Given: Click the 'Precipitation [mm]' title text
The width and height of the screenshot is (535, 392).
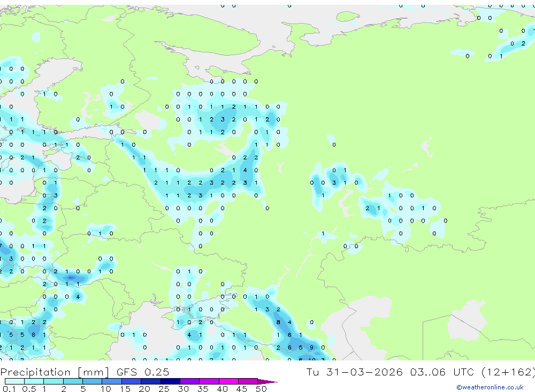Looking at the screenshot, I should tap(55, 372).
